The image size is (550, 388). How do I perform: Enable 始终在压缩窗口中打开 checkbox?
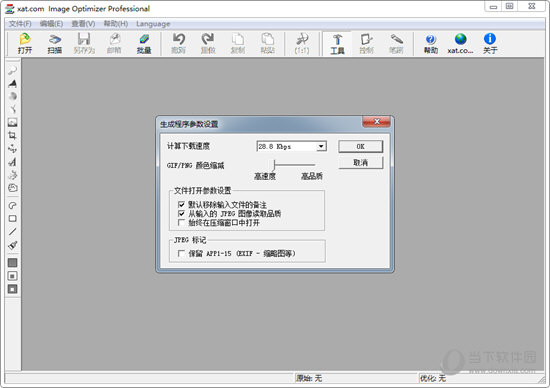pyautogui.click(x=181, y=222)
